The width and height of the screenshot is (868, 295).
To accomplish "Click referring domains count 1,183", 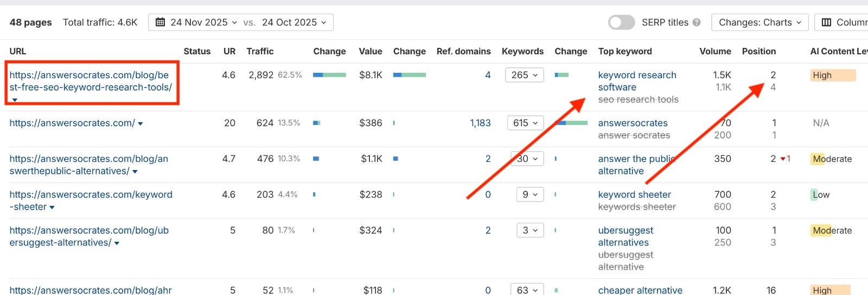I will (480, 123).
